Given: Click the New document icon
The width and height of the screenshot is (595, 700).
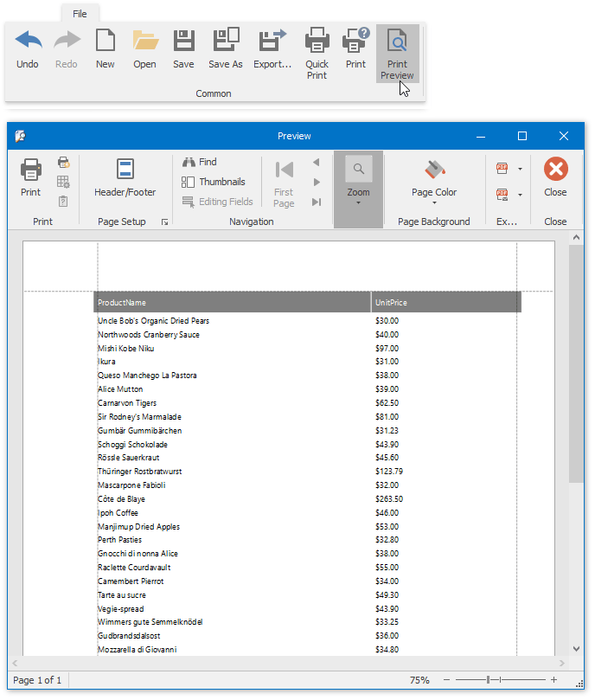Looking at the screenshot, I should click(106, 48).
